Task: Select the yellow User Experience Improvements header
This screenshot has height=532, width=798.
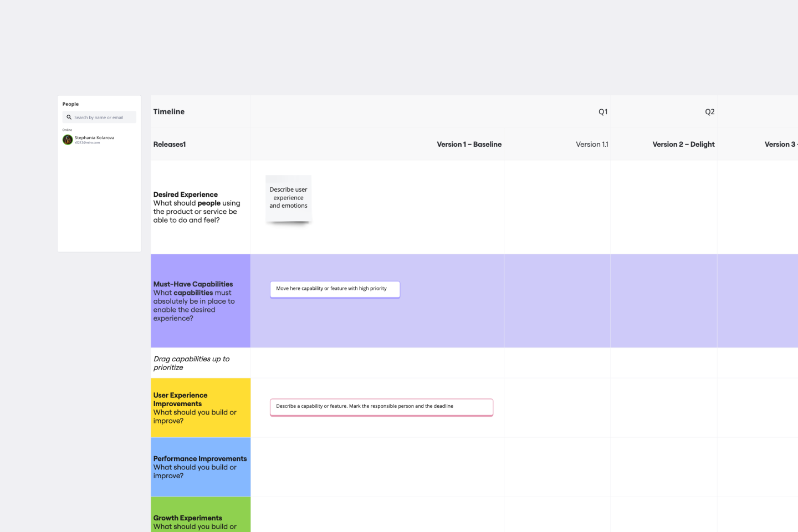Action: click(x=200, y=408)
